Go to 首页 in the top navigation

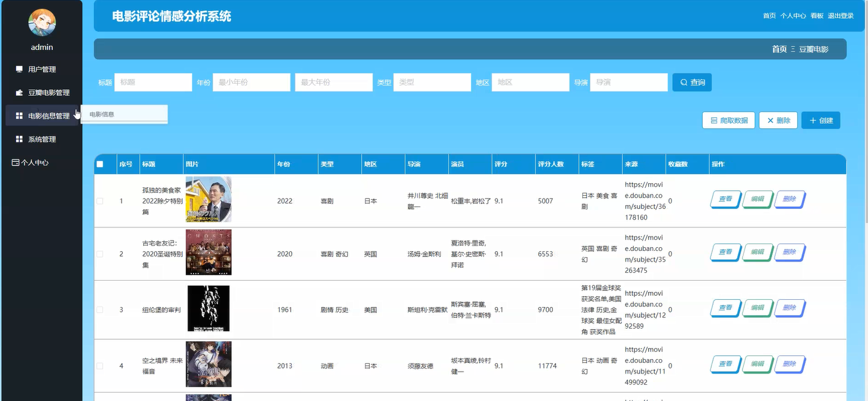pyautogui.click(x=769, y=16)
